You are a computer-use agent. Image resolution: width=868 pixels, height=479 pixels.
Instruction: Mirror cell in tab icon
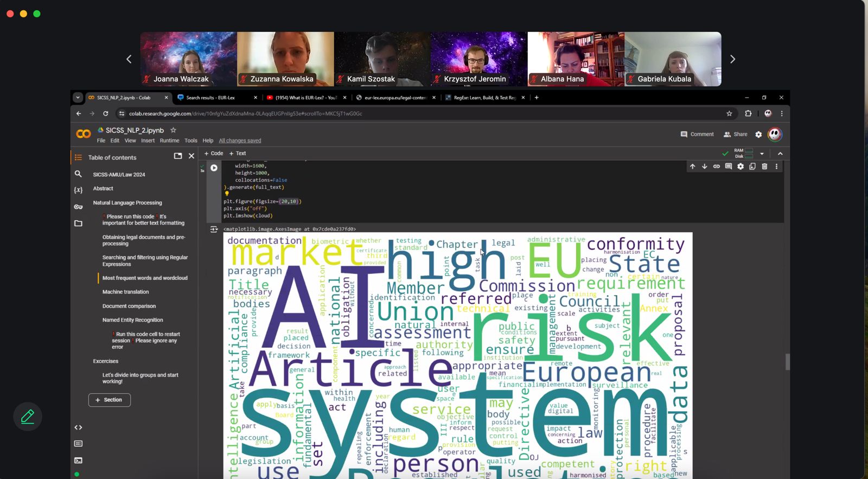click(x=752, y=167)
